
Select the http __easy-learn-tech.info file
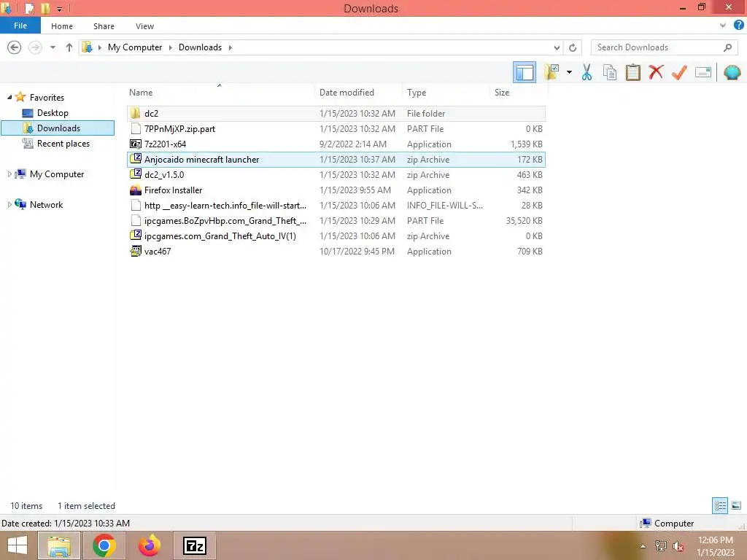point(336,205)
